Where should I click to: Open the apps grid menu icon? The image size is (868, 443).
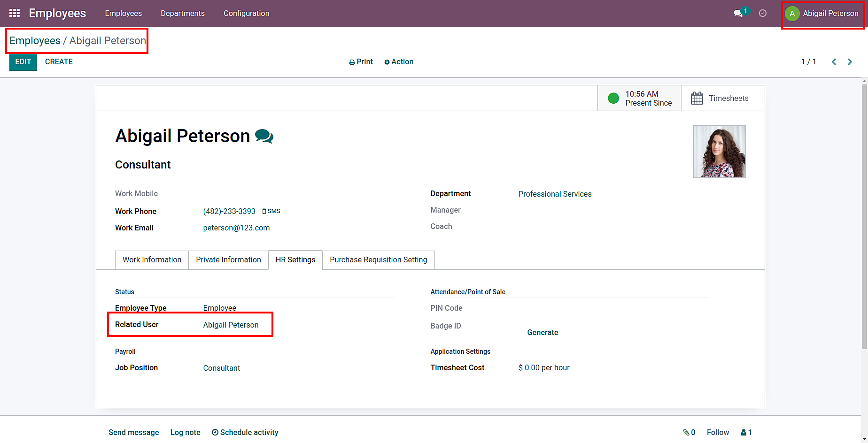coord(15,13)
